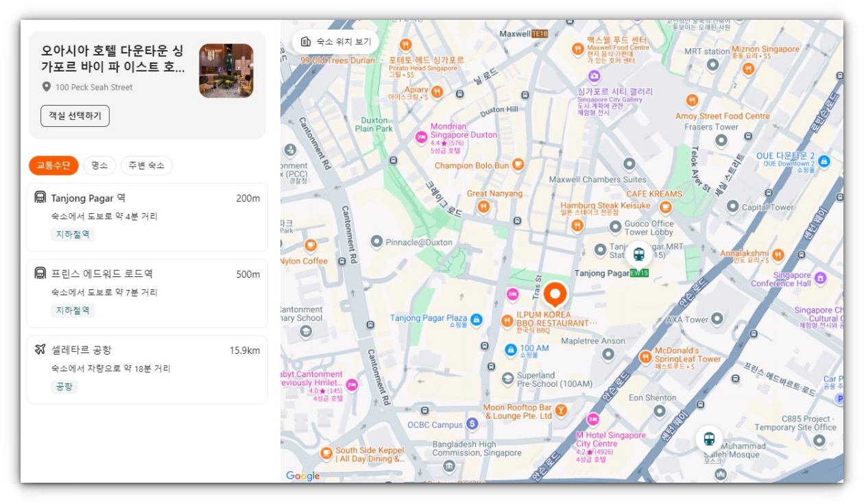
Task: Click the Capital Tower marker
Action: 733,206
